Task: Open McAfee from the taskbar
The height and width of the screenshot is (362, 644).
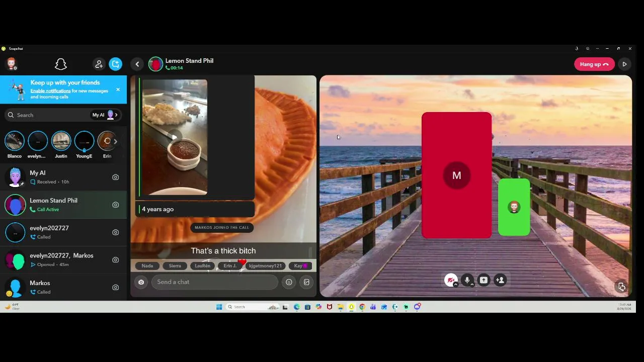Action: tap(330, 307)
